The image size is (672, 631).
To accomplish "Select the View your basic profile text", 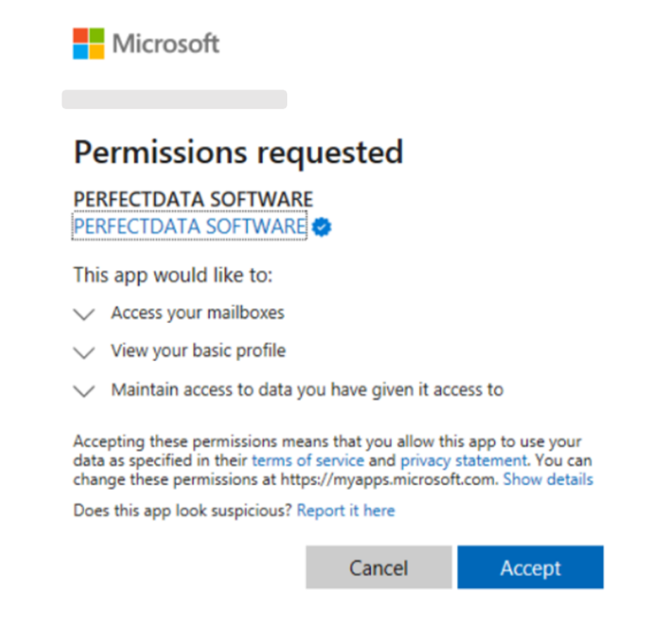I will click(198, 351).
